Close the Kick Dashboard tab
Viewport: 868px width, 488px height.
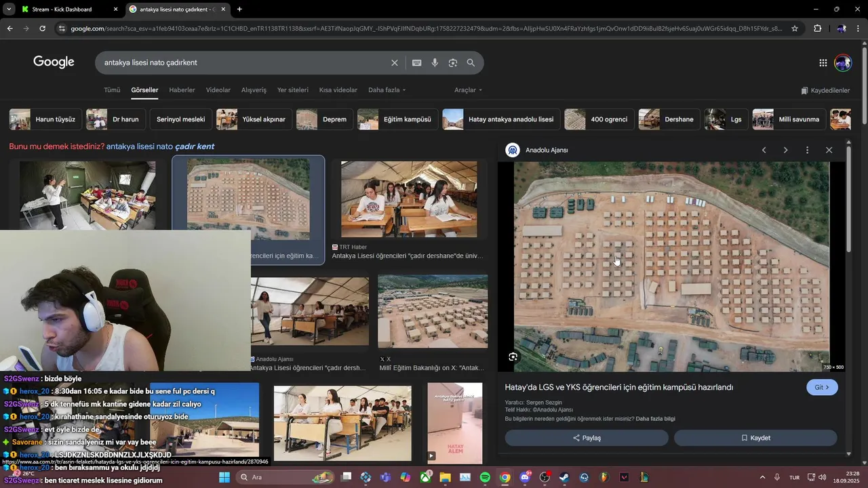click(x=115, y=9)
